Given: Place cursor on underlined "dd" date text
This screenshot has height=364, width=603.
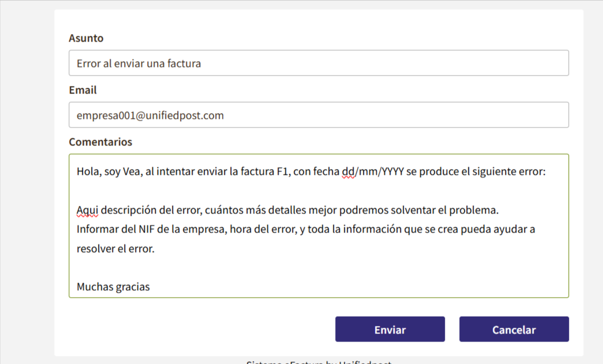Looking at the screenshot, I should tap(348, 172).
